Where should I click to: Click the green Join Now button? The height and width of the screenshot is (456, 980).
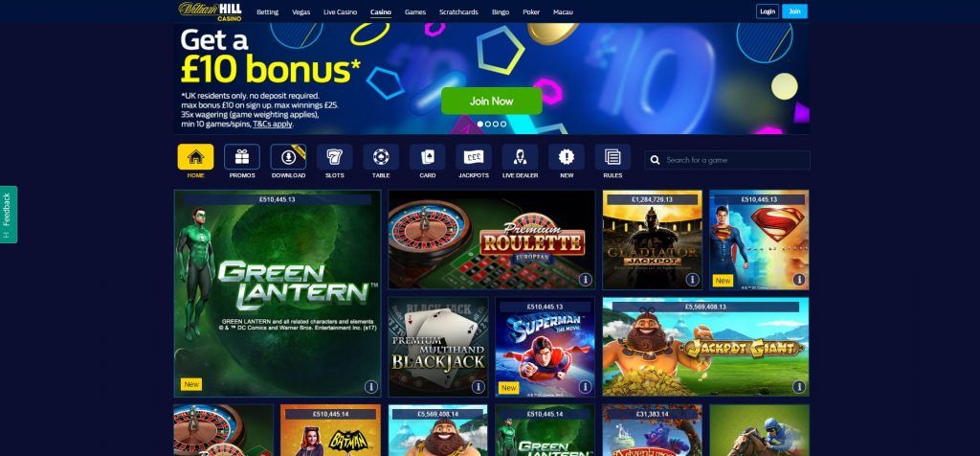pyautogui.click(x=491, y=101)
